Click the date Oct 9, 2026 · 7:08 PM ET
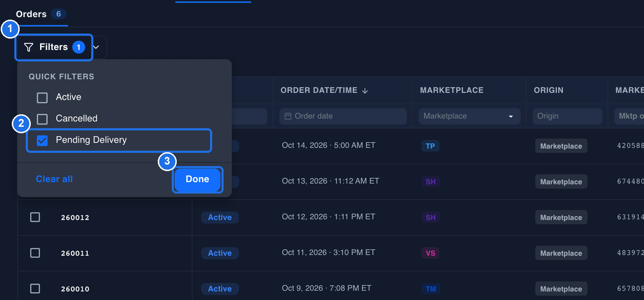 pyautogui.click(x=327, y=288)
